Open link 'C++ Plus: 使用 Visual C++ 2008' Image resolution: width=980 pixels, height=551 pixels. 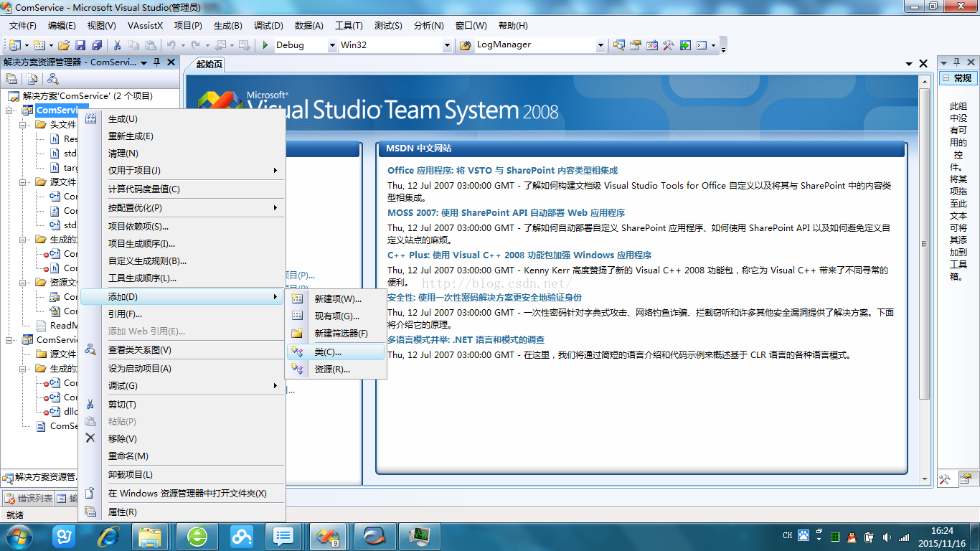point(519,255)
